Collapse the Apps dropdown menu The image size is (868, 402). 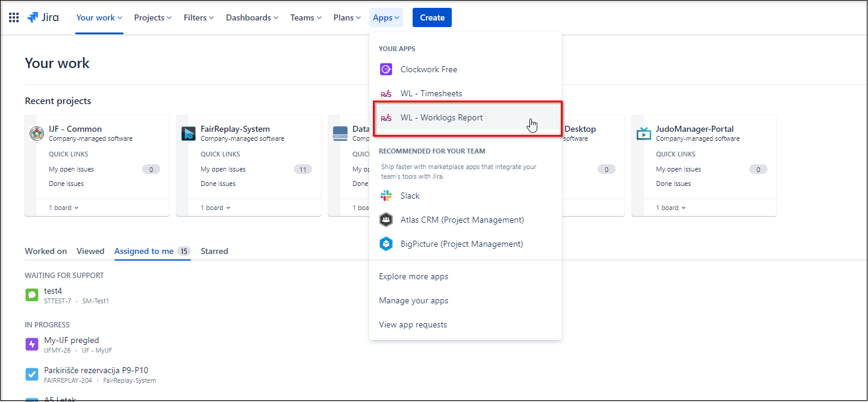(386, 17)
